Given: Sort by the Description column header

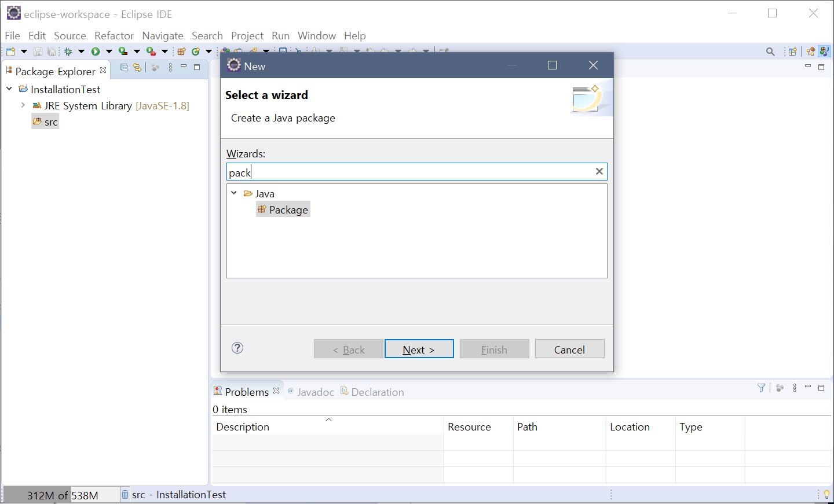Looking at the screenshot, I should tap(328, 426).
